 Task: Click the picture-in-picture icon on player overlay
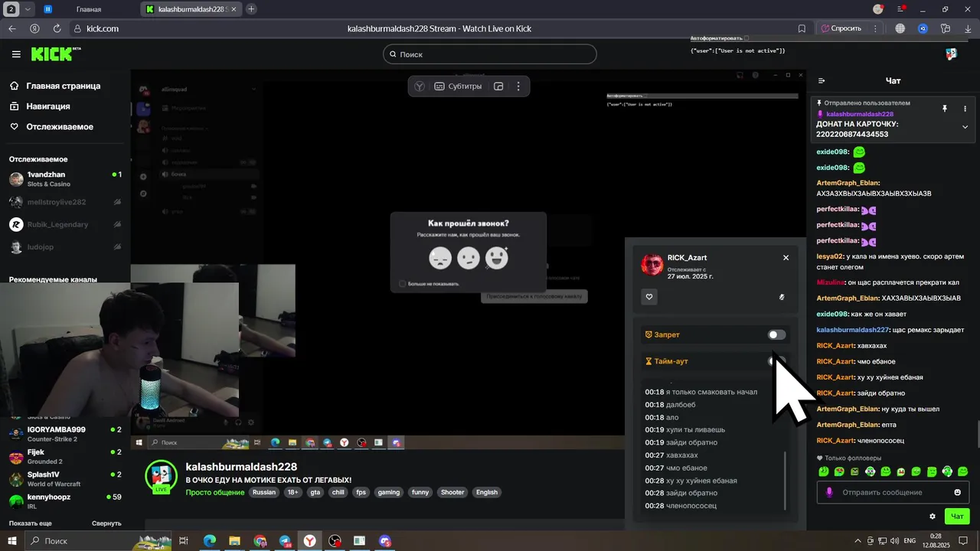(x=498, y=86)
